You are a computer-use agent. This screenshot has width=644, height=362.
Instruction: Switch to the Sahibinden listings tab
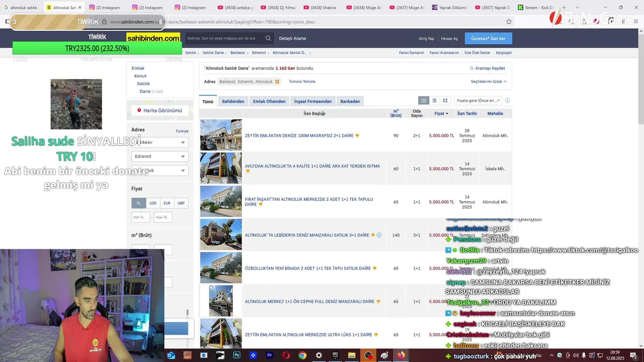coord(233,102)
